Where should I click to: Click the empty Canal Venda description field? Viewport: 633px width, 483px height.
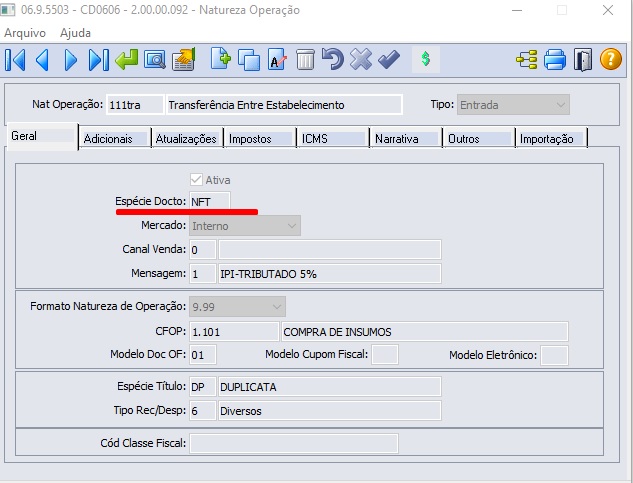(329, 250)
